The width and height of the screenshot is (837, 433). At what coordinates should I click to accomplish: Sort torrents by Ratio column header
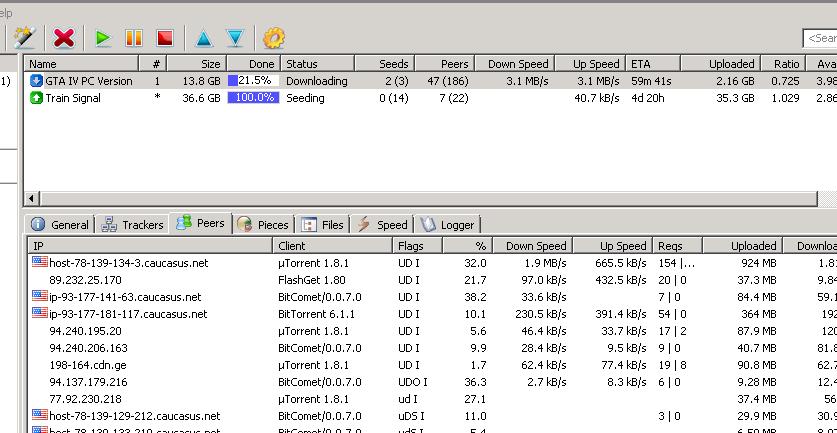[x=783, y=64]
